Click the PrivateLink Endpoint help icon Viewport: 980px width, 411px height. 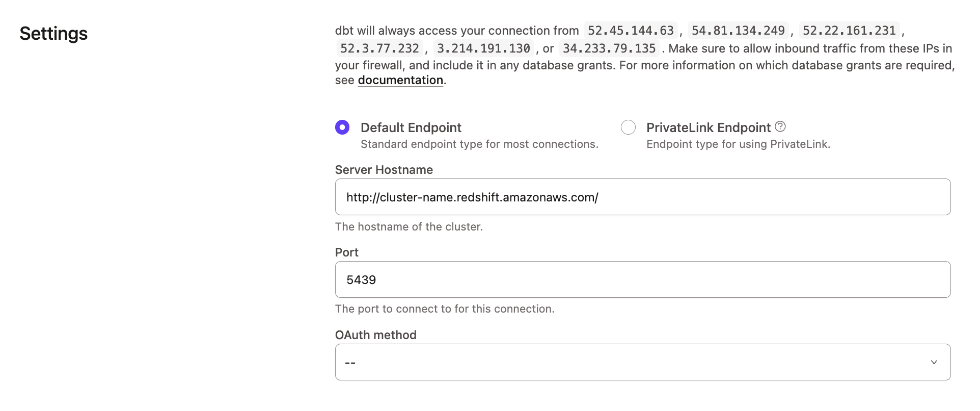pyautogui.click(x=780, y=126)
